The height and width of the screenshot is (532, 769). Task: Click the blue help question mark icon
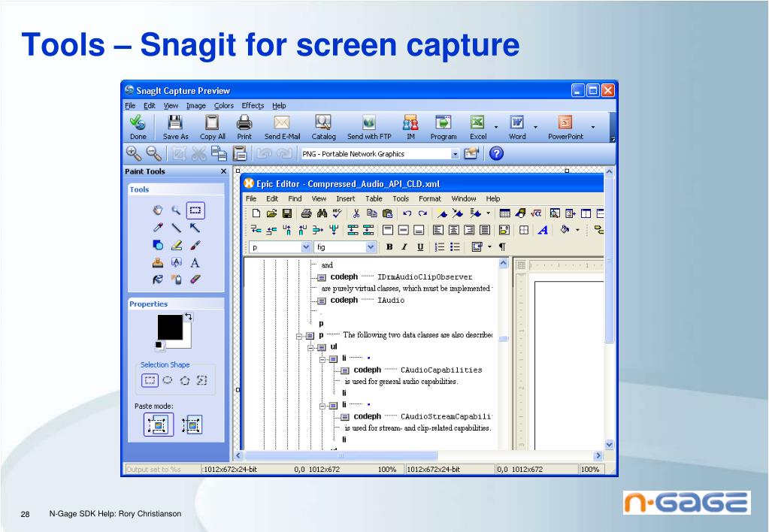point(496,153)
